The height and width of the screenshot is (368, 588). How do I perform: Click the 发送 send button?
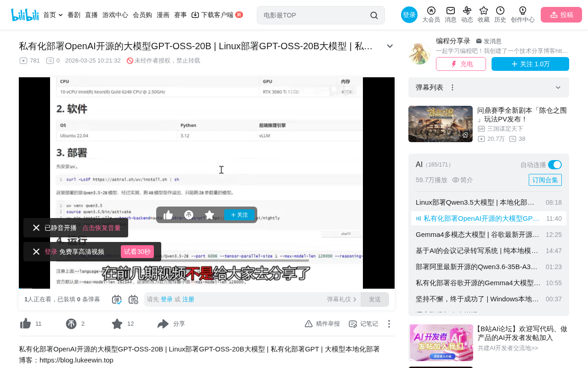click(375, 299)
